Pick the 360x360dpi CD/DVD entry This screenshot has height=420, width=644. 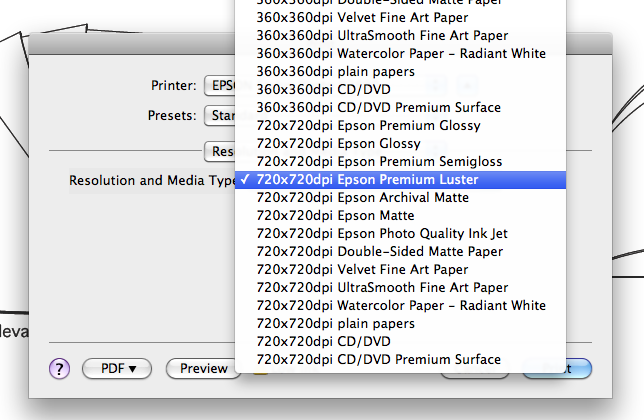(400, 90)
